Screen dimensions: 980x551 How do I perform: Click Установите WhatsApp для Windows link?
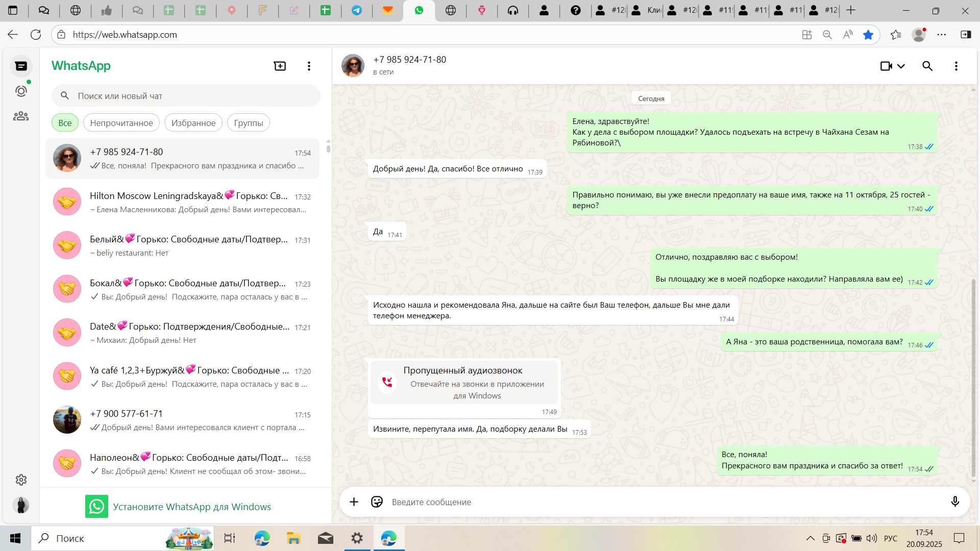pos(191,507)
